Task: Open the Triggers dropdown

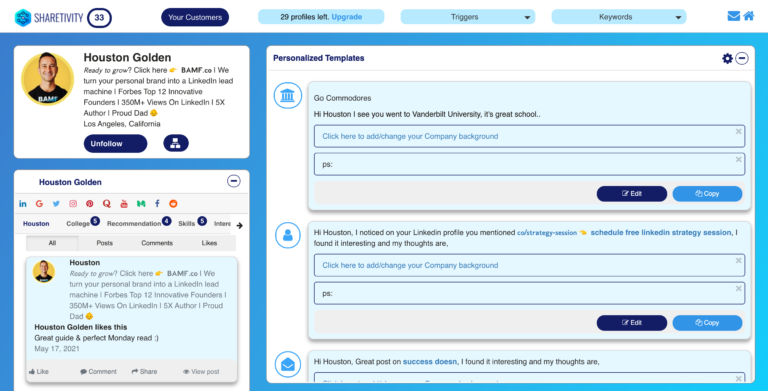Action: pyautogui.click(x=468, y=17)
